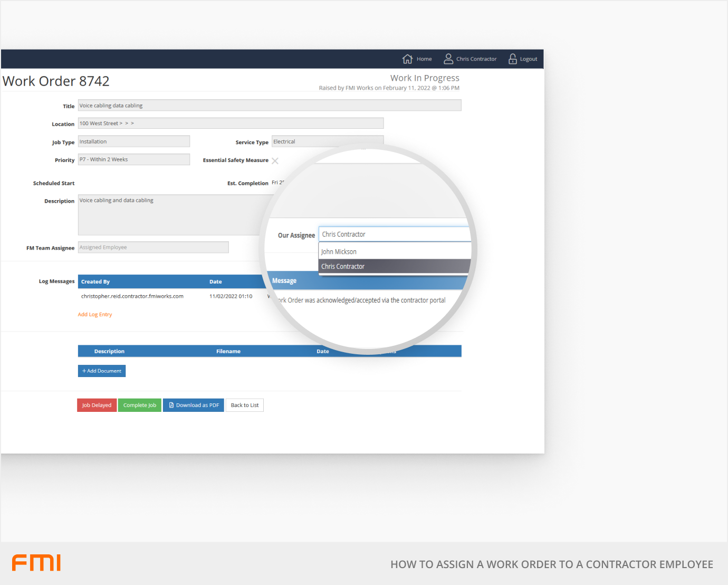Open the Our Assignee dropdown

(x=393, y=234)
